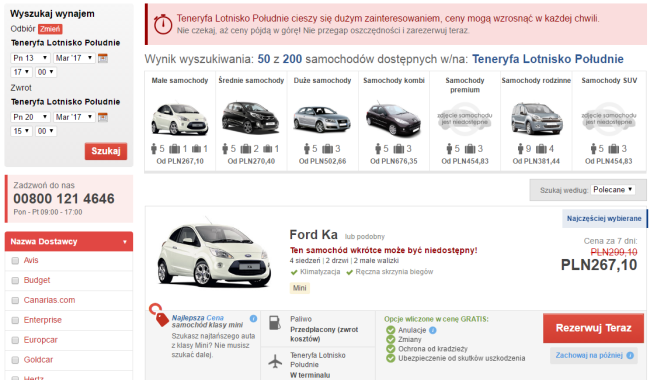Click the Avis supplier link
The height and width of the screenshot is (380, 650).
(31, 260)
